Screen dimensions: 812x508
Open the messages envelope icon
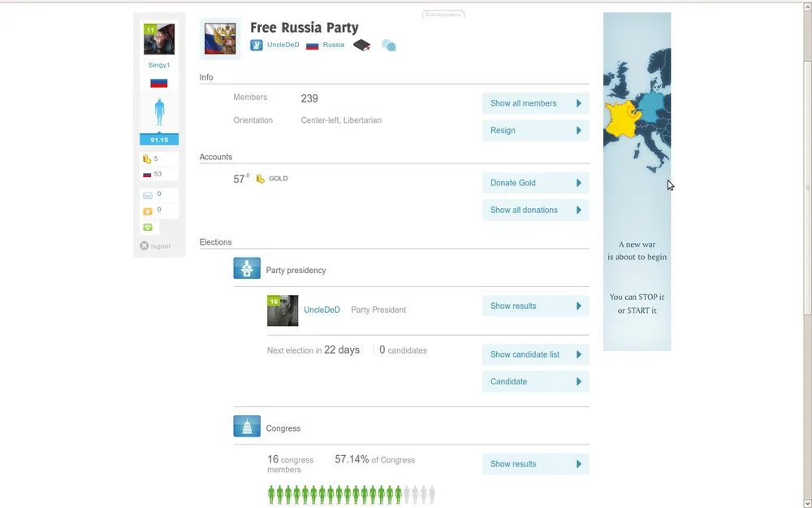(148, 195)
